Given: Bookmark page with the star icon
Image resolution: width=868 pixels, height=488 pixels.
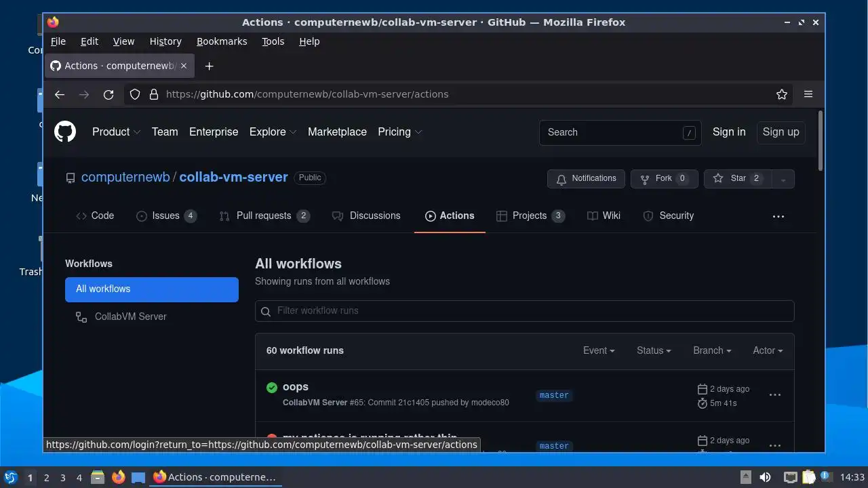Looking at the screenshot, I should click(782, 94).
